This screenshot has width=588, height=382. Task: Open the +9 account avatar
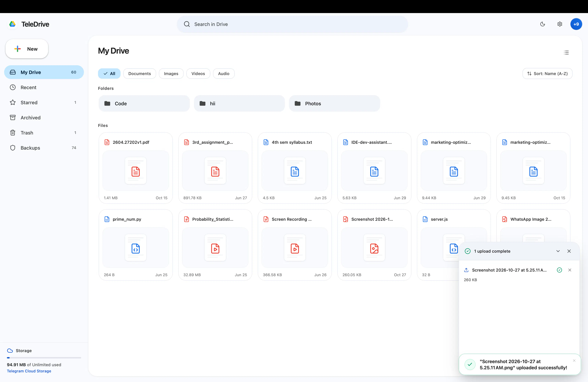[x=576, y=24]
